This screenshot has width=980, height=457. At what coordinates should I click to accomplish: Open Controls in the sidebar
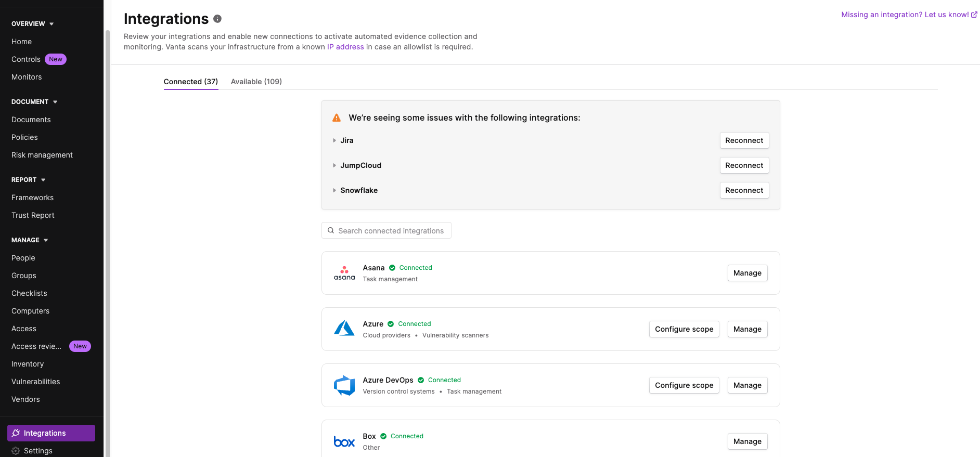point(26,59)
